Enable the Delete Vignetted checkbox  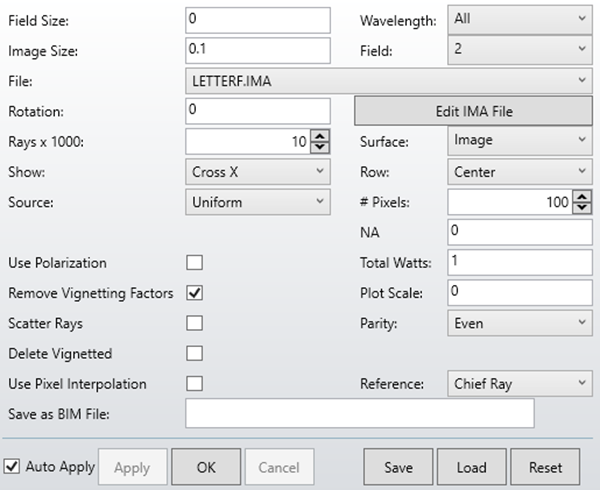(x=194, y=353)
